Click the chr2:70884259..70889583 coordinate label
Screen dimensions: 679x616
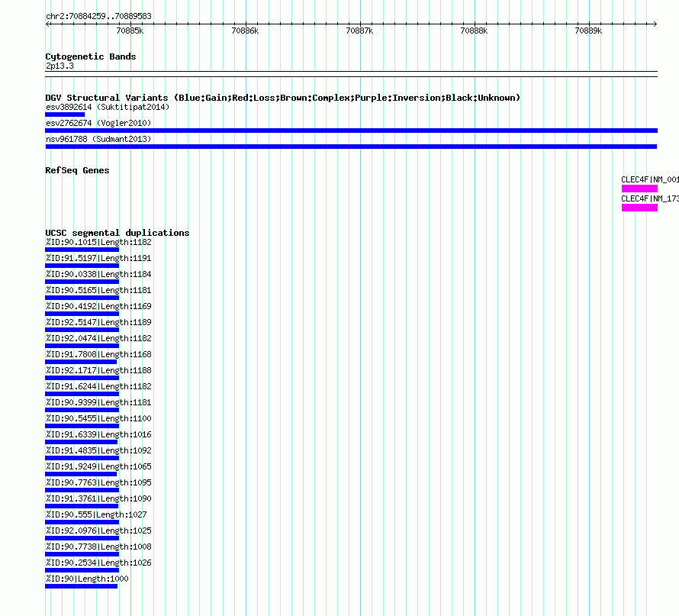pyautogui.click(x=98, y=16)
